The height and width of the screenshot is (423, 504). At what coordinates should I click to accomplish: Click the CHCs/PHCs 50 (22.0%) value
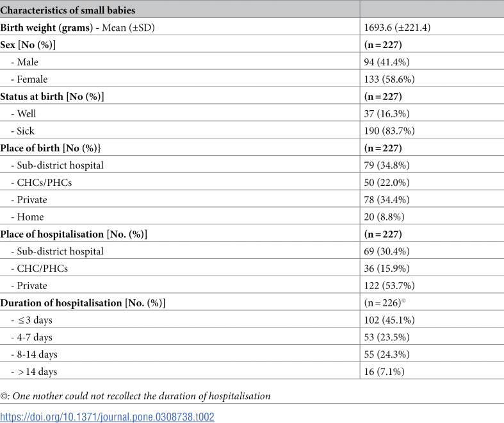point(387,183)
